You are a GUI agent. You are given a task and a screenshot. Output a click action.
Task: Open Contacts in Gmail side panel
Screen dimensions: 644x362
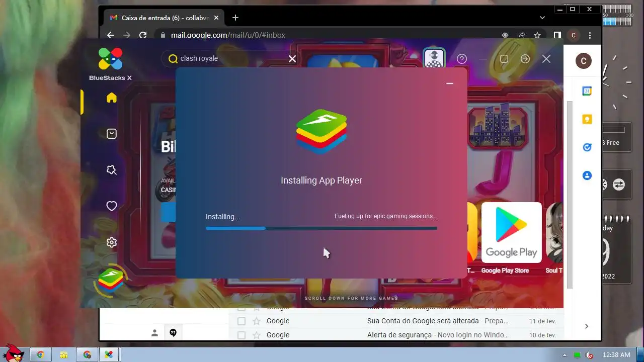tap(587, 175)
